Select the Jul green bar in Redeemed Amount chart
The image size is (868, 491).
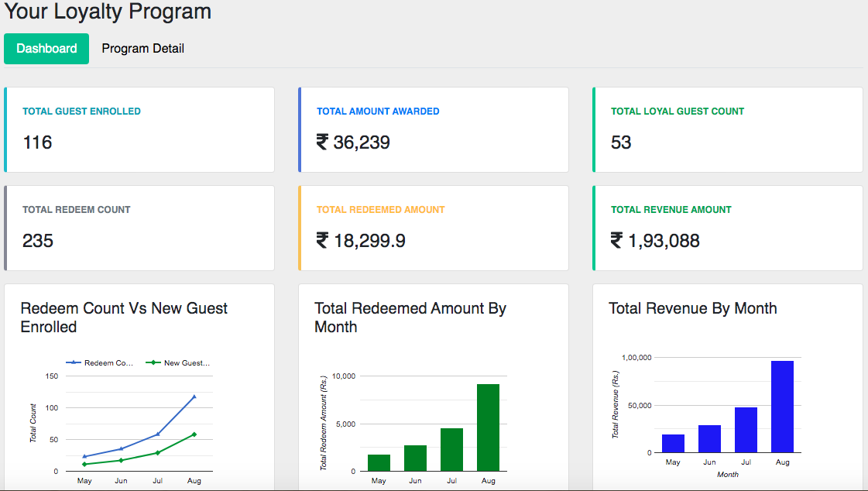[x=451, y=449]
